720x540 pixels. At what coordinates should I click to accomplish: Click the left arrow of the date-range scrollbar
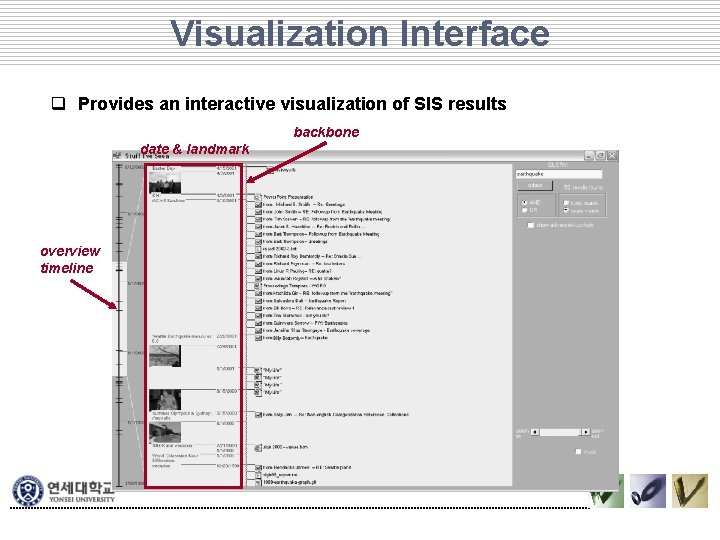pos(534,432)
